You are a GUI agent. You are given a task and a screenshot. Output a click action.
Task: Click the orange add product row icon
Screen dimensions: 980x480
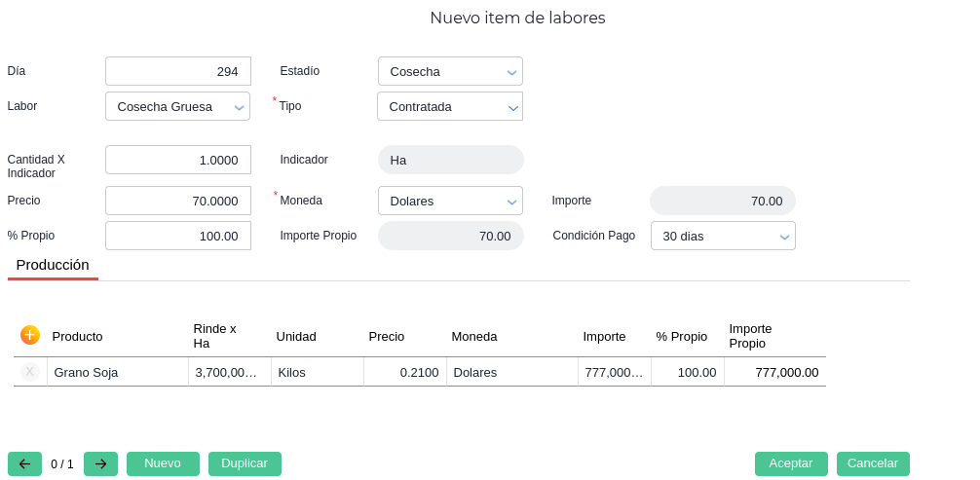pyautogui.click(x=30, y=335)
